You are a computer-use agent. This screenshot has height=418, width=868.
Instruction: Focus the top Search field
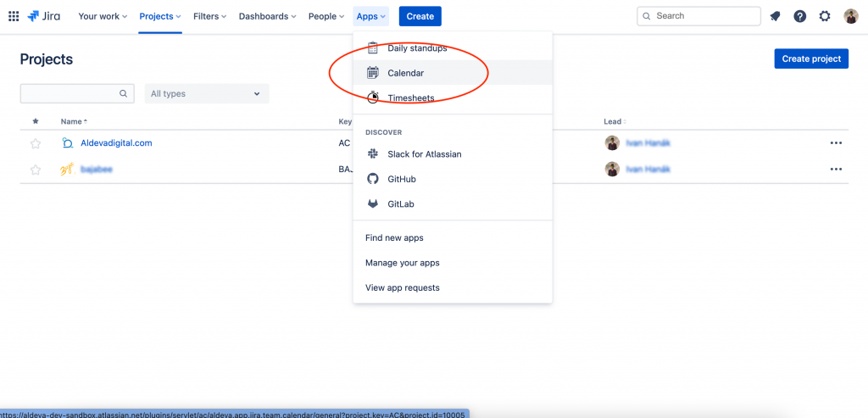(x=698, y=16)
